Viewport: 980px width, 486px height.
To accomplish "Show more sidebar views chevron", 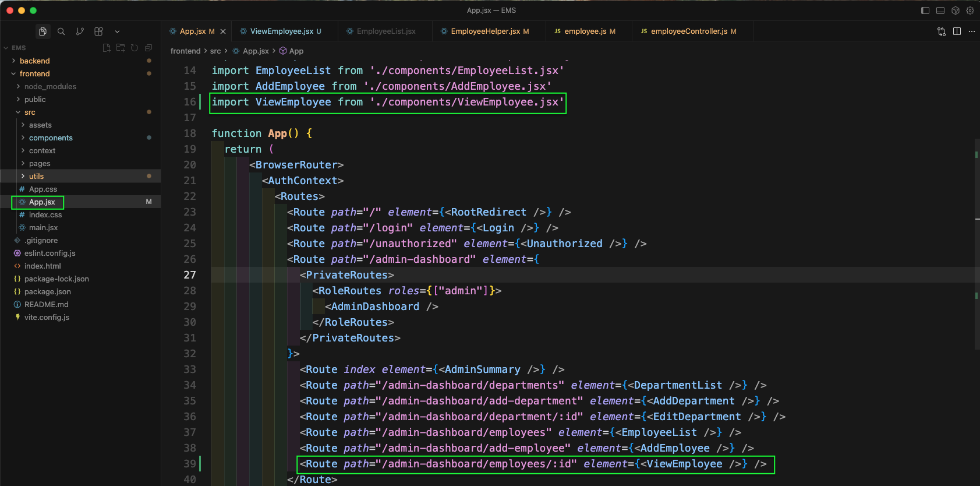I will [117, 31].
